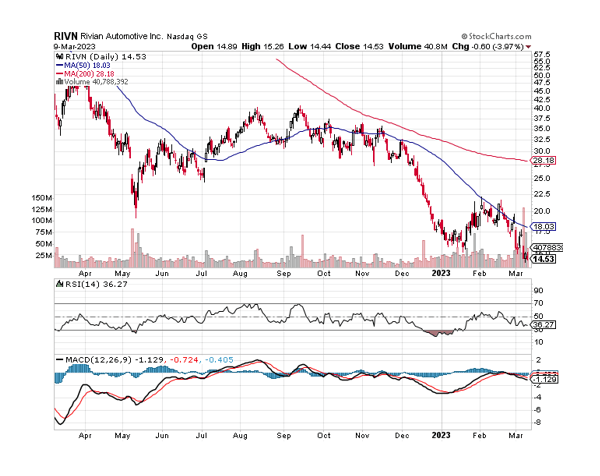Click the black MACD legend line swatch
Image resolution: width=600 pixels, height=476 pixels.
60,360
